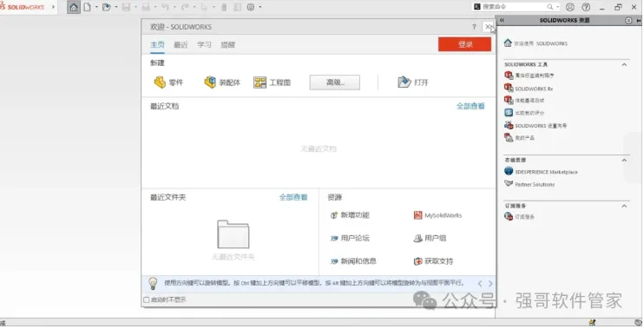Click the 高级 advanced button
This screenshot has width=644, height=329.
coord(335,82)
